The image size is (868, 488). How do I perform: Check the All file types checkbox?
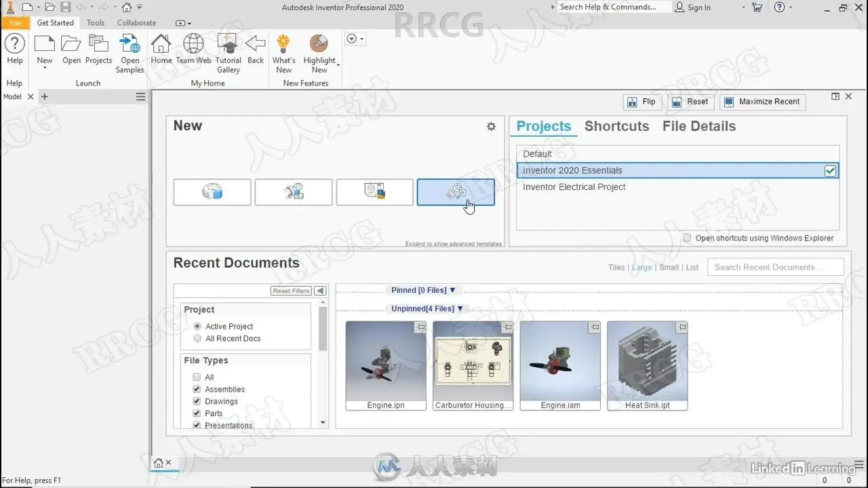[x=197, y=377]
